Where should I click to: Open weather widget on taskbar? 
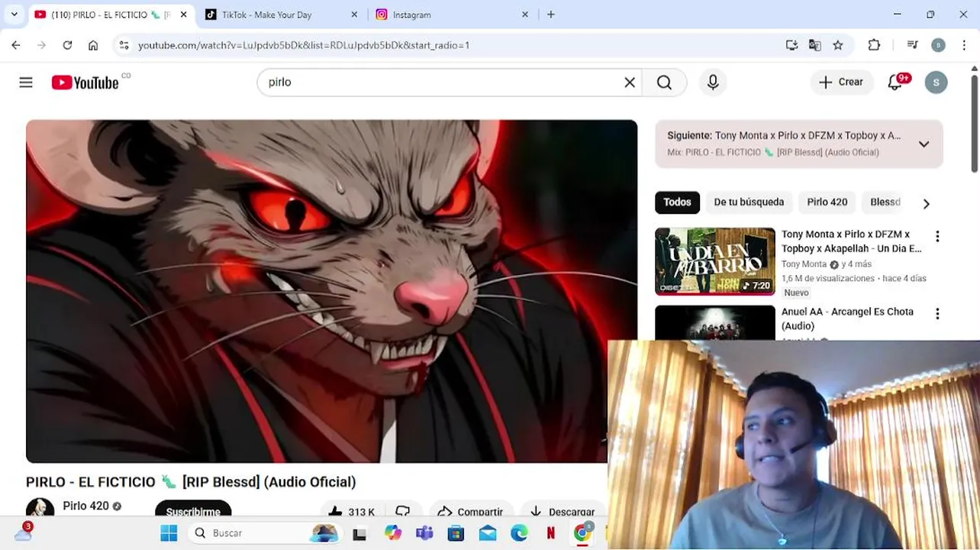23,532
